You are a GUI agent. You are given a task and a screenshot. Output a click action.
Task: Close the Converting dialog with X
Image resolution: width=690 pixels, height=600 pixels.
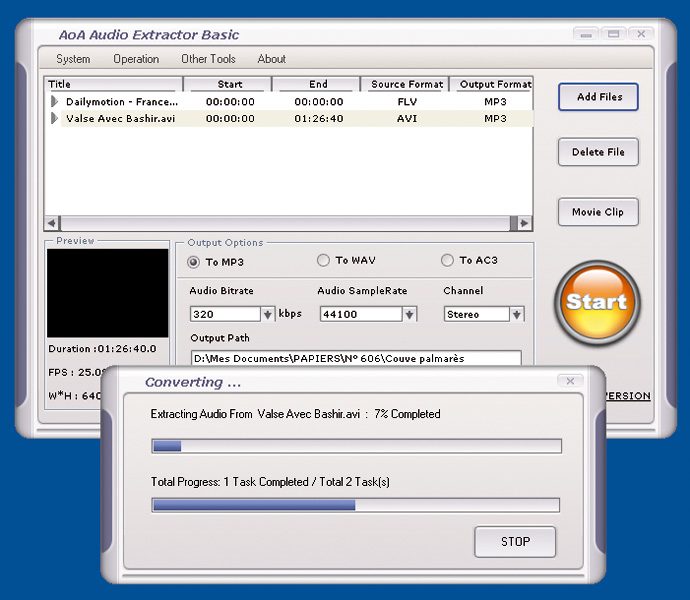click(x=571, y=381)
